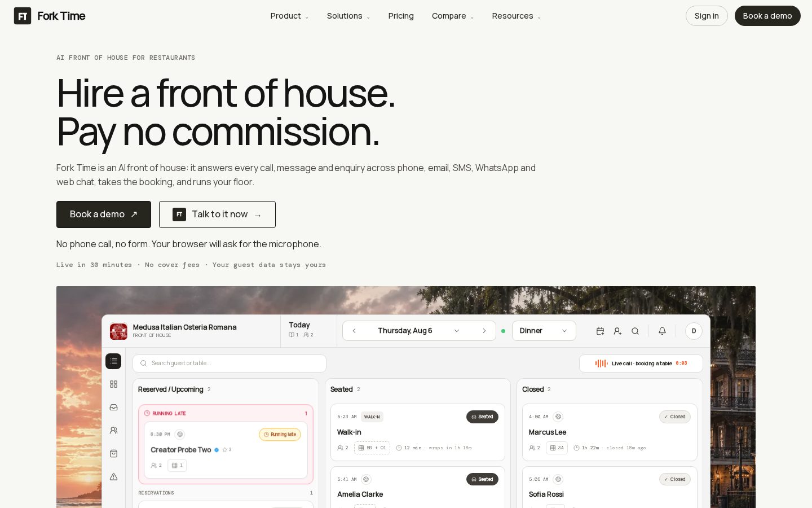Image resolution: width=812 pixels, height=508 pixels.
Task: Click table 1 chip on Creator Probe Two card
Action: click(x=177, y=466)
